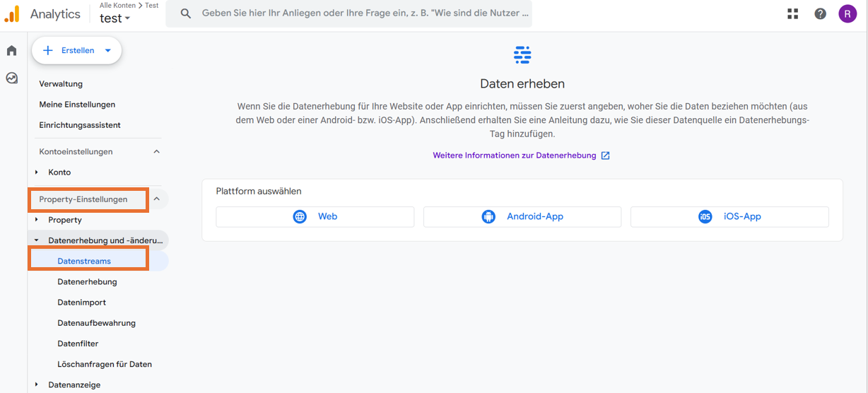Open Weitere Informationen zur Datenerhebung link
Image resolution: width=868 pixels, height=393 pixels.
tap(521, 156)
